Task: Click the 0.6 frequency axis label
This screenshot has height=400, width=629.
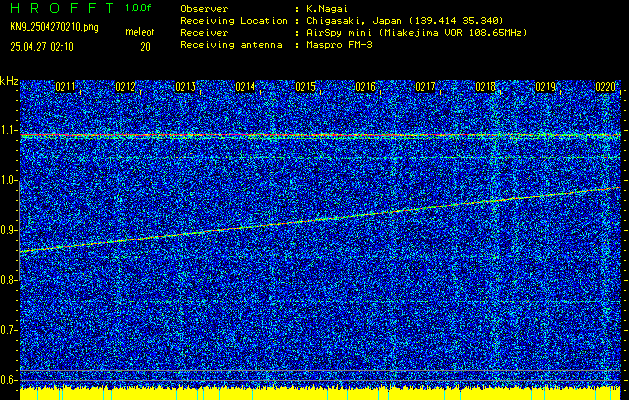Action: (9, 380)
